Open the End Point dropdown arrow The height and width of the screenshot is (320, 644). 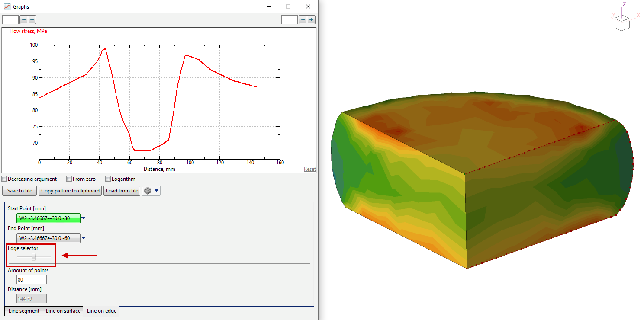coord(84,238)
